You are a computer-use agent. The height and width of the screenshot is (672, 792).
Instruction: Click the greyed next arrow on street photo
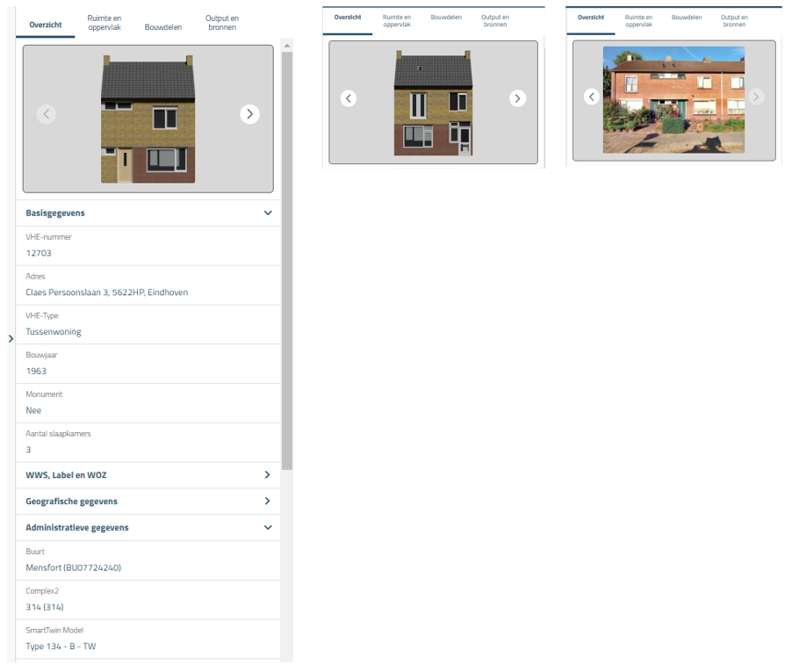[756, 97]
